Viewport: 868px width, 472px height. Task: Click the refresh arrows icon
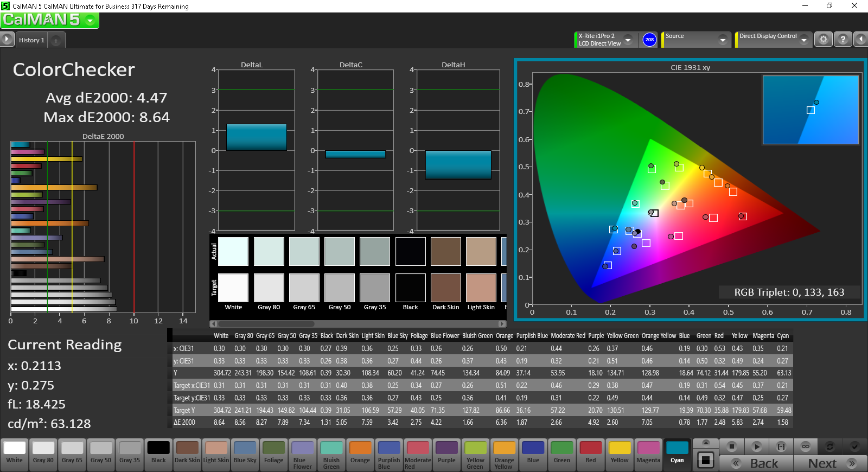830,447
